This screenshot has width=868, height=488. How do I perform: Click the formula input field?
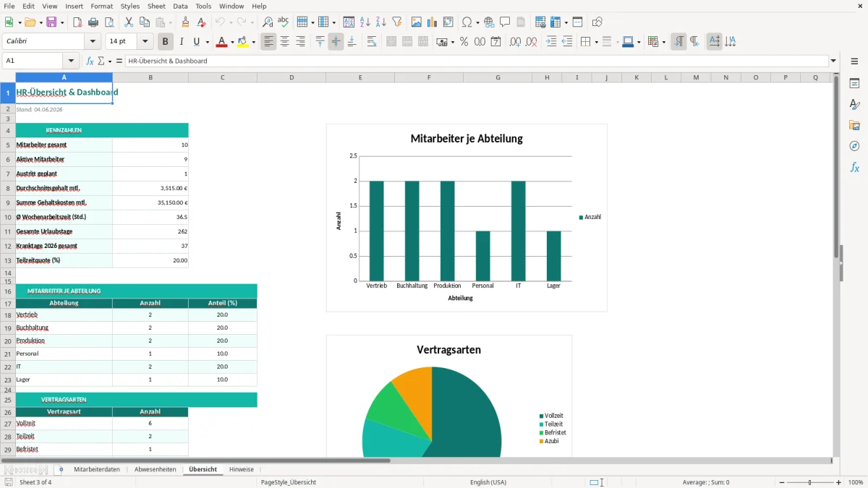477,61
